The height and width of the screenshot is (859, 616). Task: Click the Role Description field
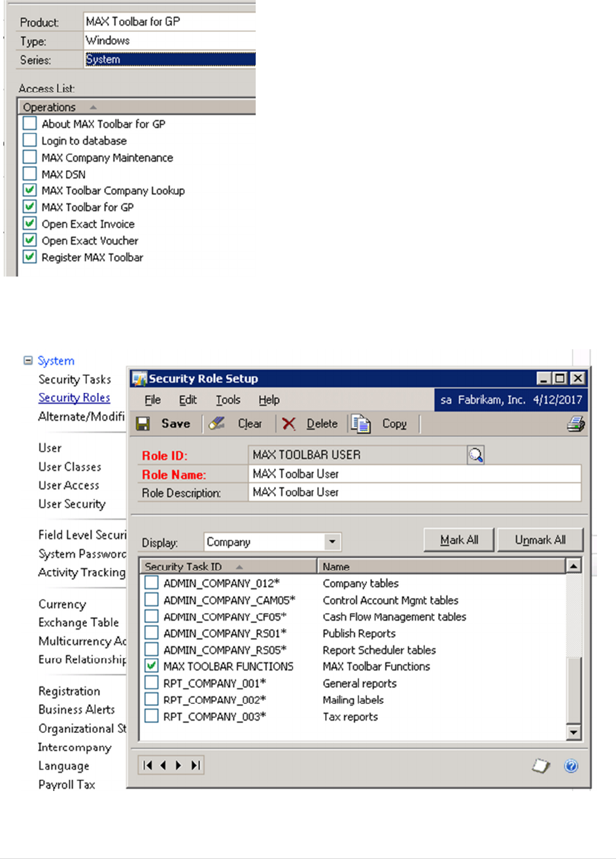click(x=415, y=492)
